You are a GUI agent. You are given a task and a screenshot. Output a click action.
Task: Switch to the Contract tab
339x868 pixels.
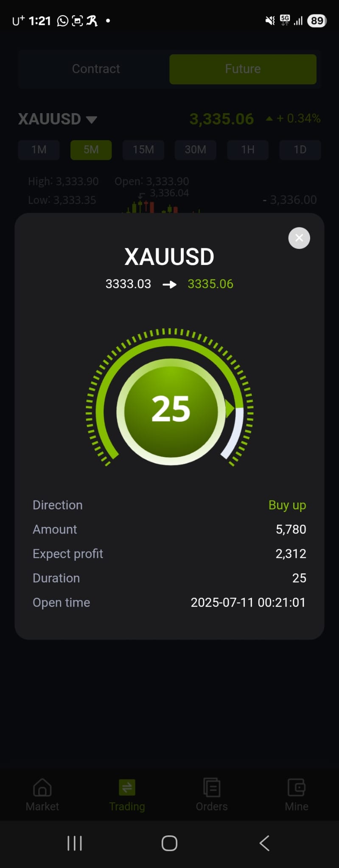[x=96, y=69]
